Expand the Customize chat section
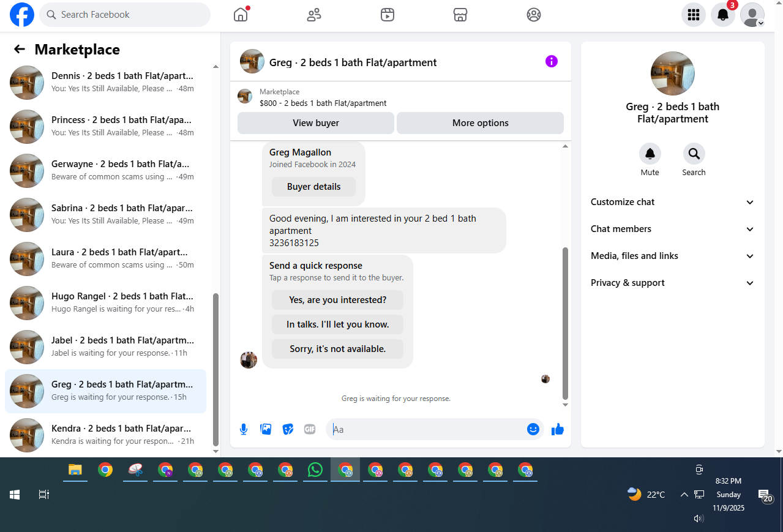Viewport: 783px width, 532px height. coord(672,202)
